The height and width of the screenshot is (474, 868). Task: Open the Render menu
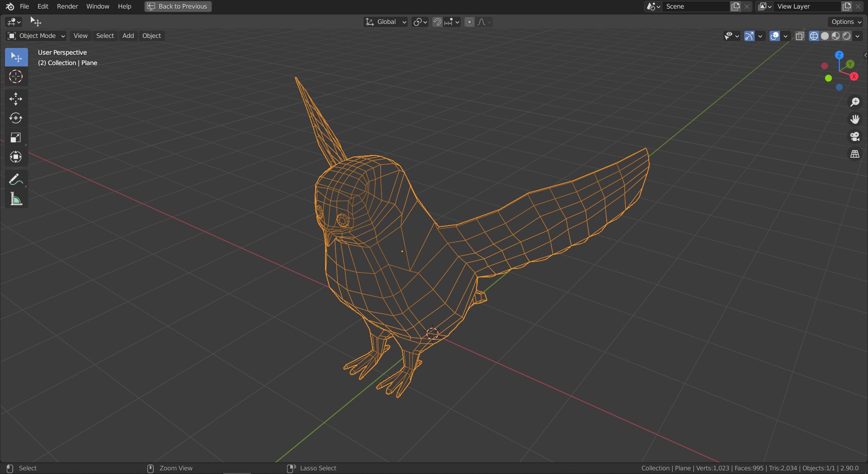tap(67, 6)
